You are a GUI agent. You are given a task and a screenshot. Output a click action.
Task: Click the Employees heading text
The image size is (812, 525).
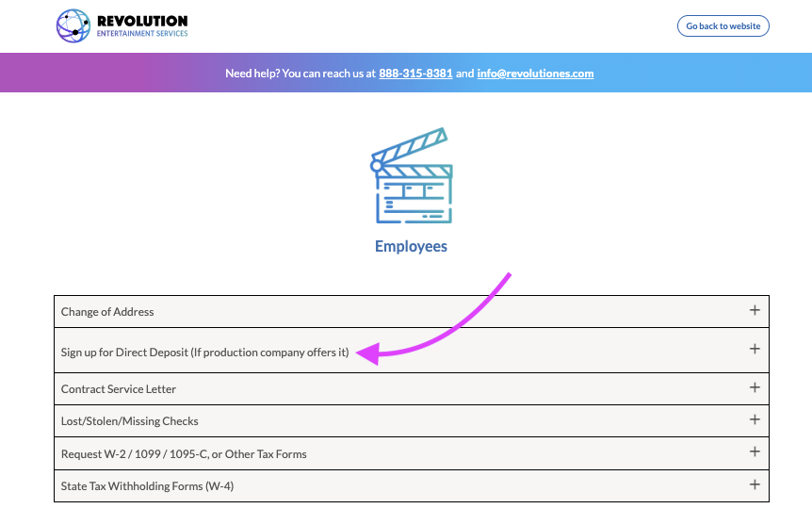click(x=411, y=246)
